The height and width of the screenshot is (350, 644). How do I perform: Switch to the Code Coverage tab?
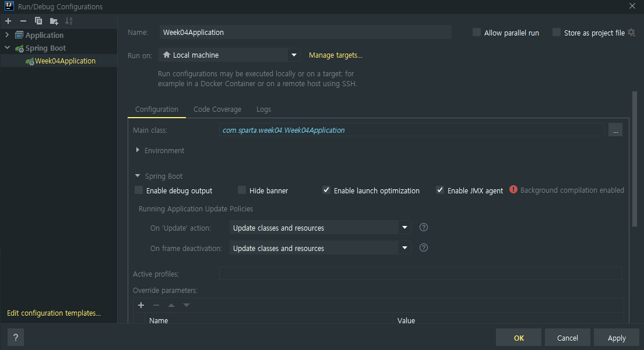(x=217, y=109)
